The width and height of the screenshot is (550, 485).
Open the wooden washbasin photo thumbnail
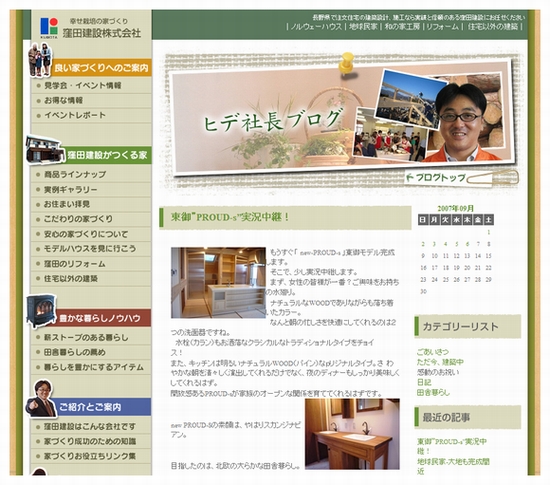pyautogui.click(x=352, y=434)
